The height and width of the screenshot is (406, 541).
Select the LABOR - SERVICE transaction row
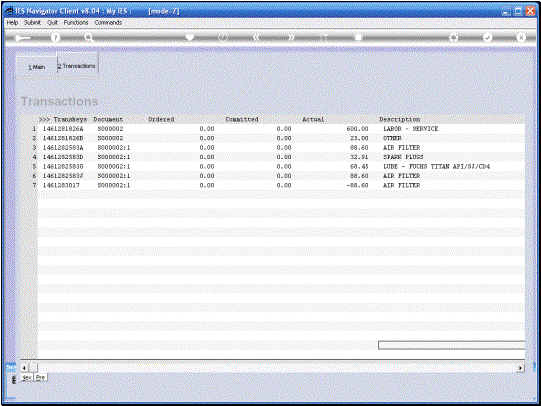coord(281,129)
